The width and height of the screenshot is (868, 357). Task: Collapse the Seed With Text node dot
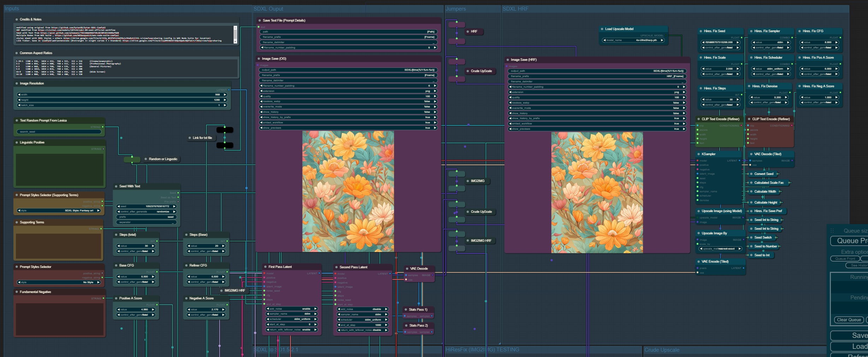click(116, 186)
